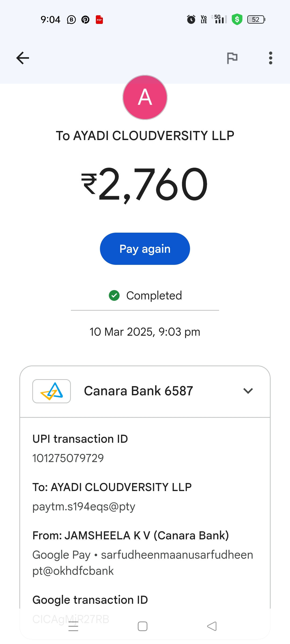The height and width of the screenshot is (644, 290).
Task: Open recent apps with menu navigation button
Action: 73,627
